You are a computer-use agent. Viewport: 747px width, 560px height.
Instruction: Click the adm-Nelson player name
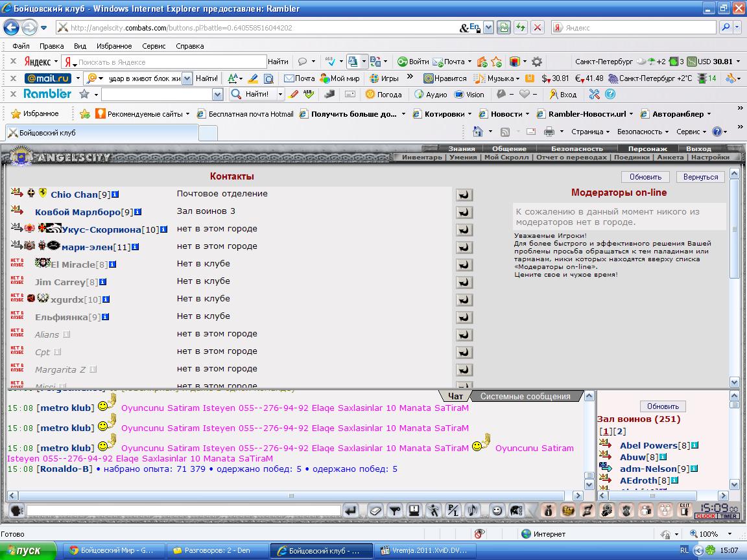tap(648, 469)
